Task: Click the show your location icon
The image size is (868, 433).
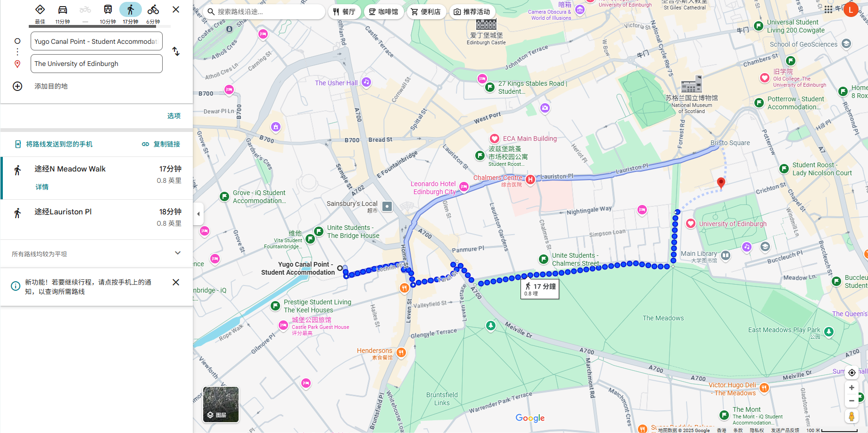Action: [x=851, y=373]
